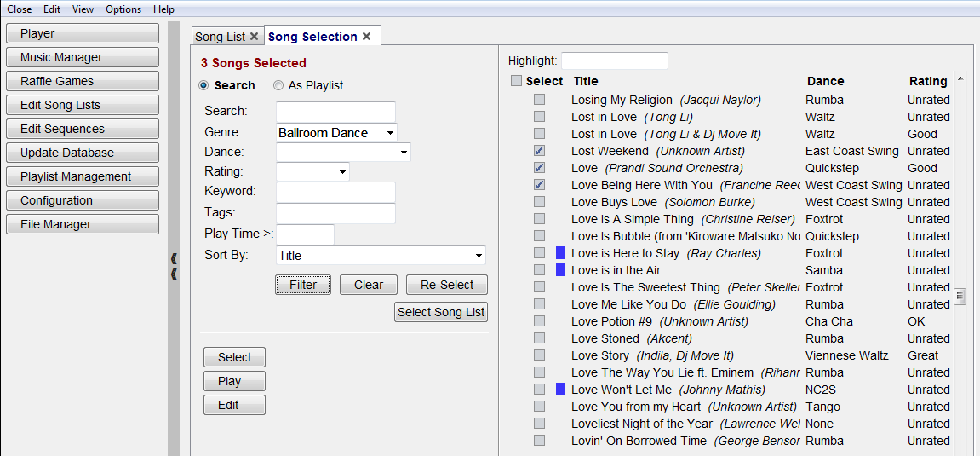Screen dimensions: 980x456
Task: Open the Options menu
Action: 123,9
